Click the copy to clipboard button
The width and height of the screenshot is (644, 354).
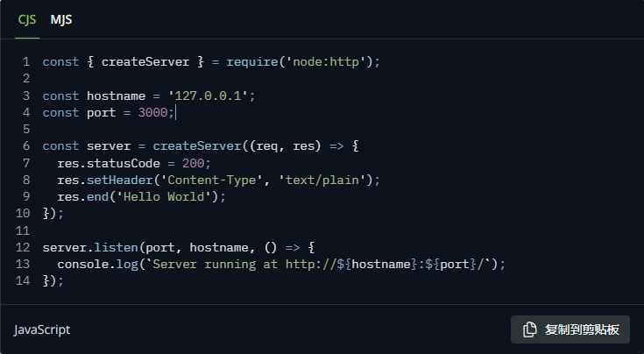pos(570,329)
